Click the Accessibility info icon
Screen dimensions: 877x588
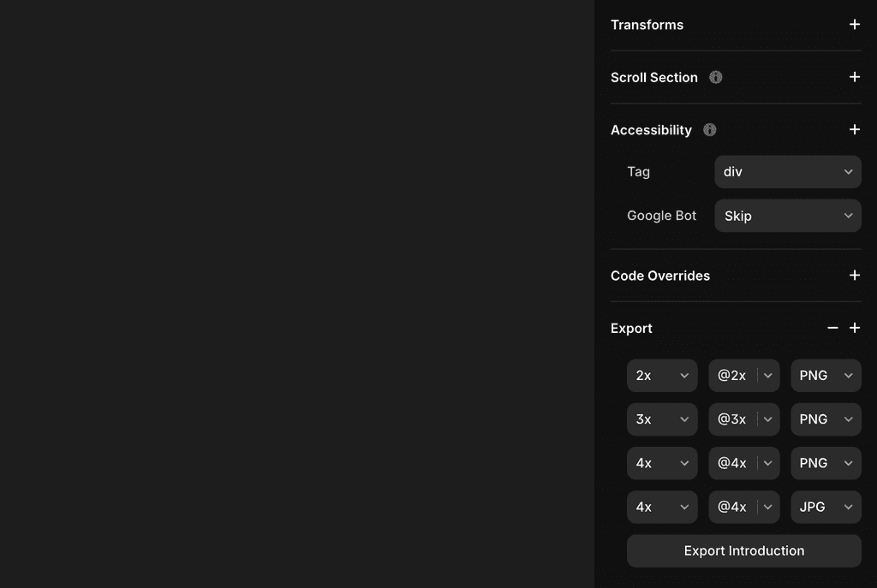[708, 130]
